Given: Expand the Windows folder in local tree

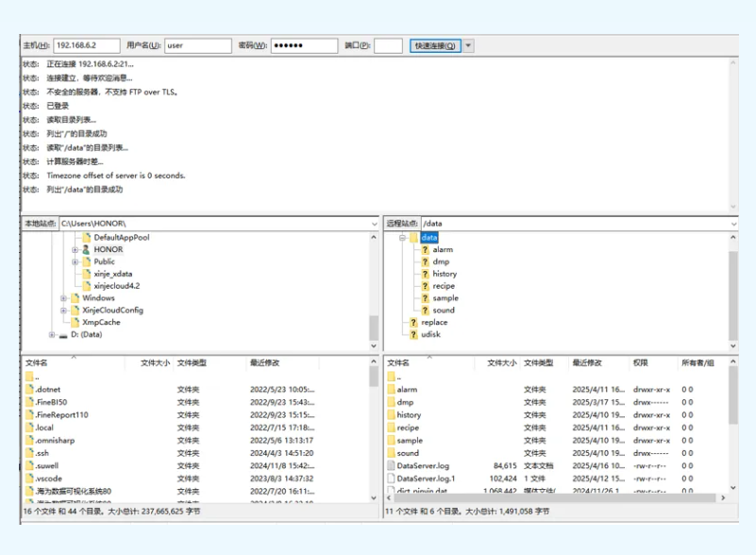Looking at the screenshot, I should coord(63,298).
